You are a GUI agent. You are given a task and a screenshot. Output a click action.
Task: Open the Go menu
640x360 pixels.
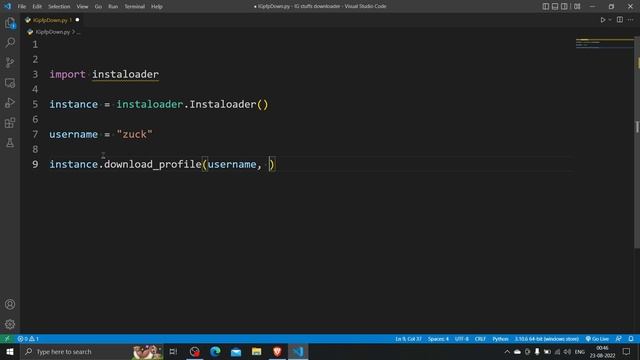coord(98,7)
